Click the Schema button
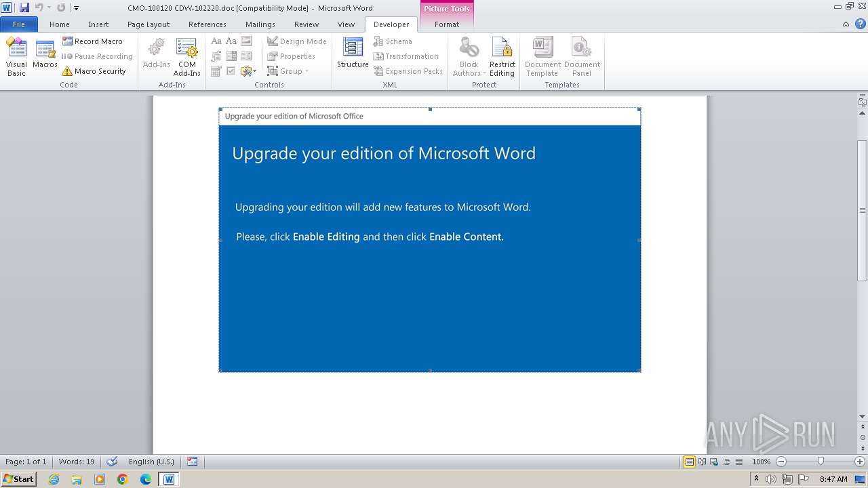868x488 pixels. pyautogui.click(x=393, y=41)
